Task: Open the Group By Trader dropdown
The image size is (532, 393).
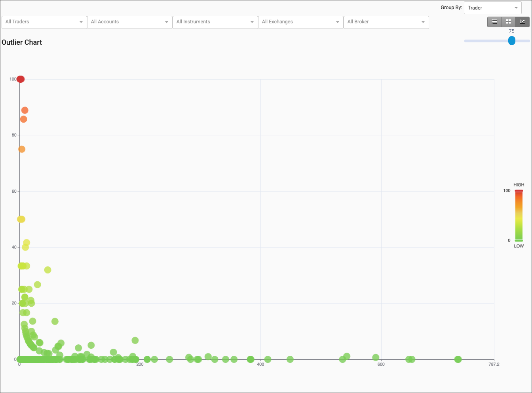Action: [493, 8]
